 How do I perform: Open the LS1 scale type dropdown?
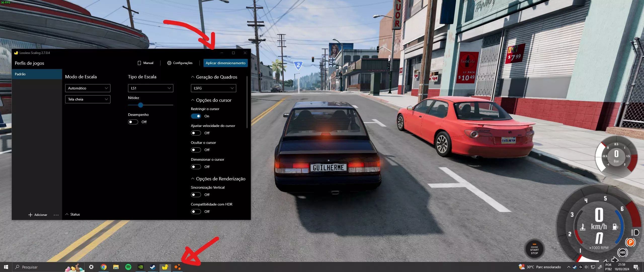pos(150,88)
